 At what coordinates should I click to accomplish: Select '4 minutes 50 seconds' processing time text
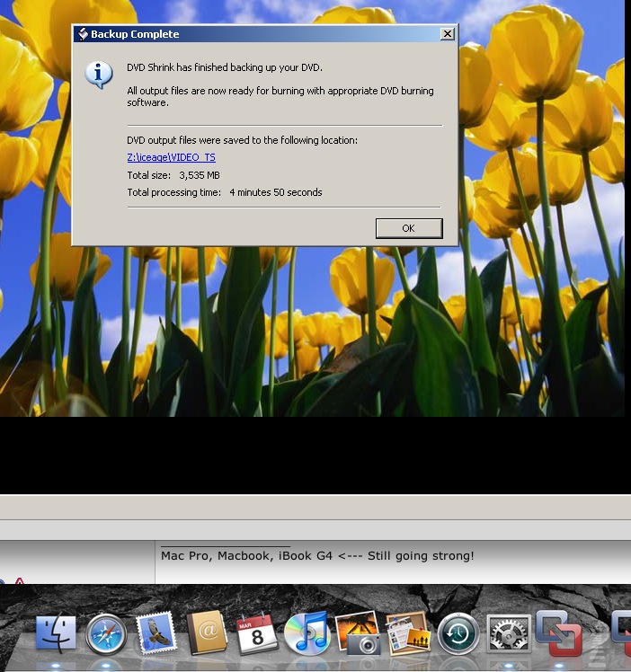coord(276,192)
